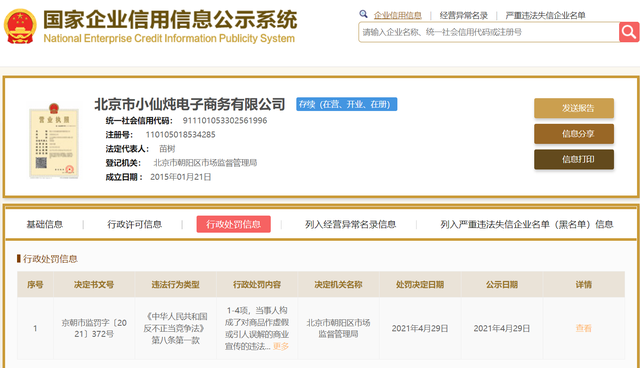
Task: Select the 企业信用信息 search category
Action: point(398,16)
